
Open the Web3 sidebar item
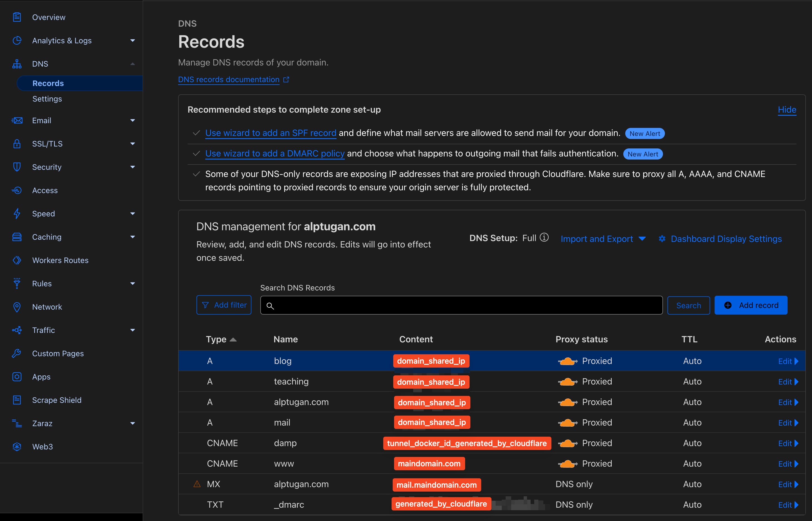42,447
